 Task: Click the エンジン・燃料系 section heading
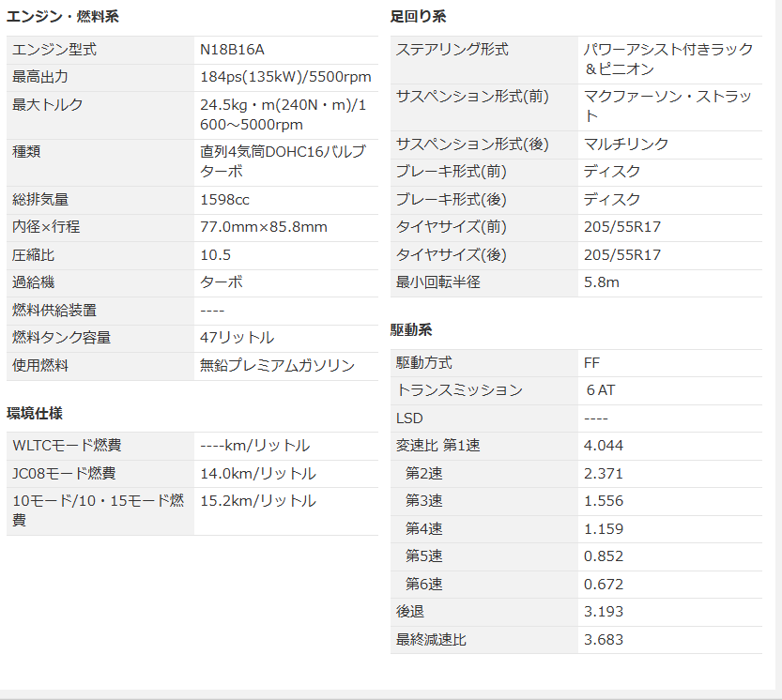(x=63, y=16)
